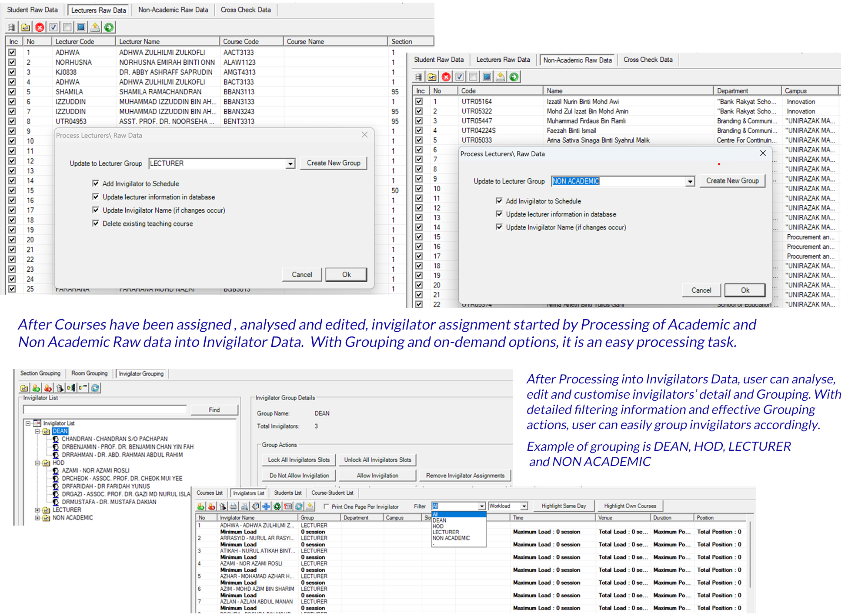Open the Room Grouping tab

point(89,373)
